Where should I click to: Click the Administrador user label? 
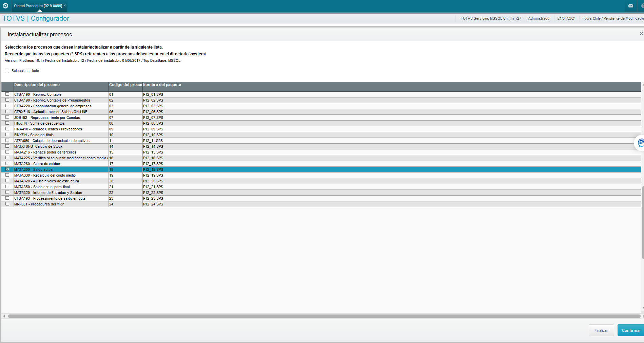(539, 18)
